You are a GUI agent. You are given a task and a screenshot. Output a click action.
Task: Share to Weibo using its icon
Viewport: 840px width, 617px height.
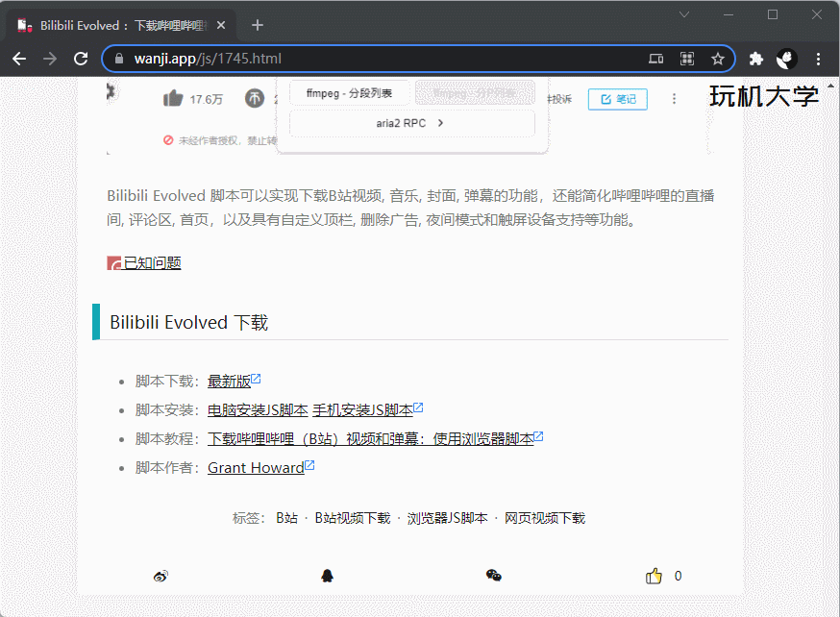click(x=161, y=576)
